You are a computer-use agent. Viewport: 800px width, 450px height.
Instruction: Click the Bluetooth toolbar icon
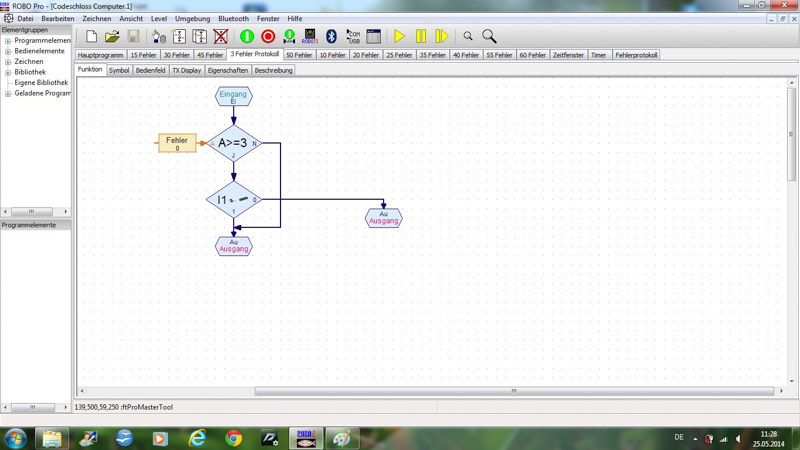331,36
